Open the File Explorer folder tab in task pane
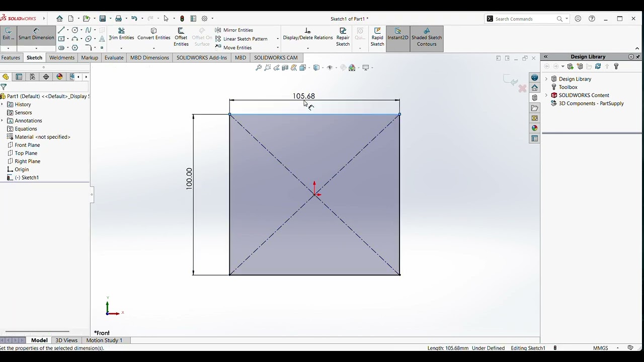The width and height of the screenshot is (644, 362). tap(534, 108)
